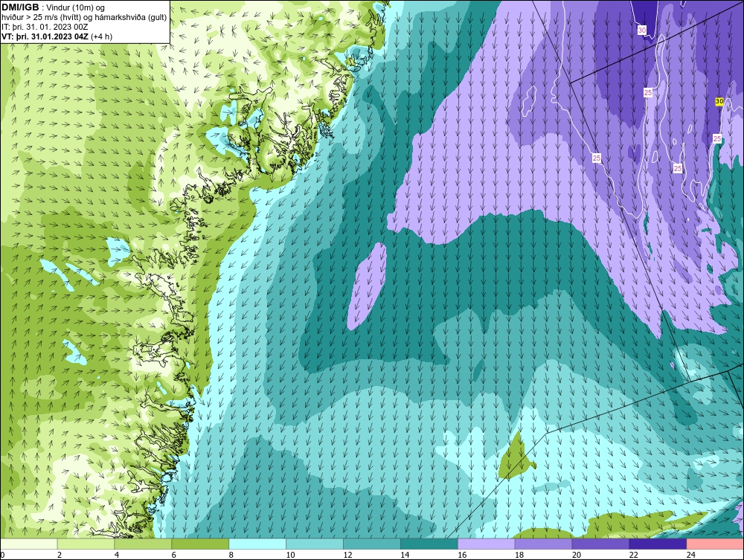This screenshot has width=744, height=560.
Task: Click the dark teal 14–16 m/s legend swatch
Action: [x=429, y=544]
